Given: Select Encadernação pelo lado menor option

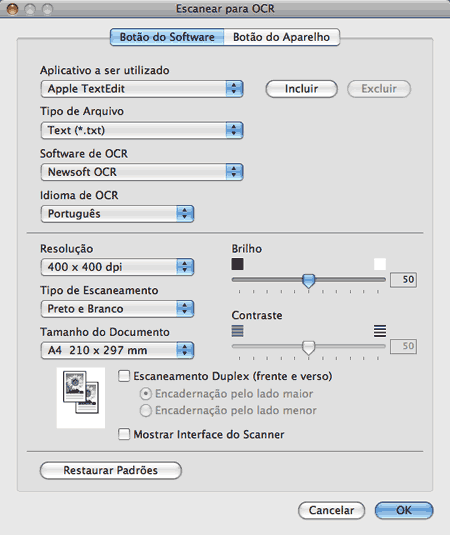Looking at the screenshot, I should (145, 410).
